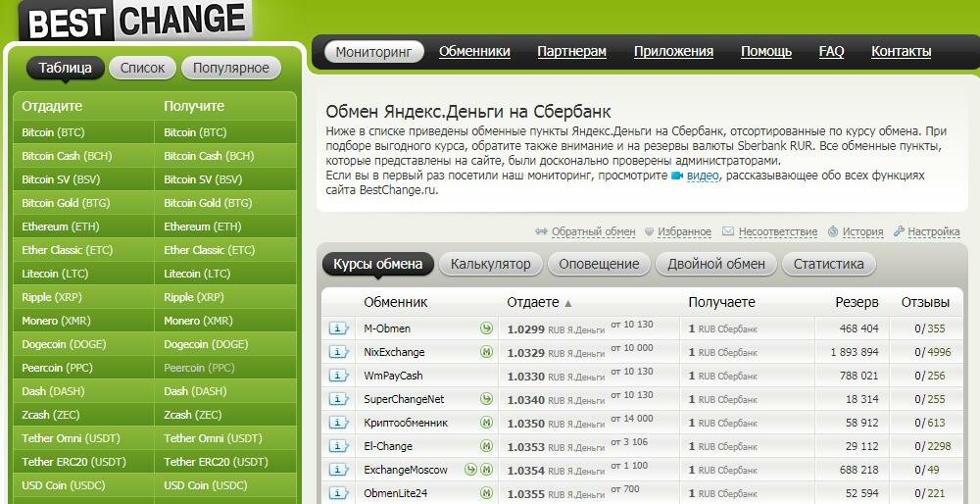Follow the Избранное link
Viewport: 980px width, 504px height.
(684, 232)
